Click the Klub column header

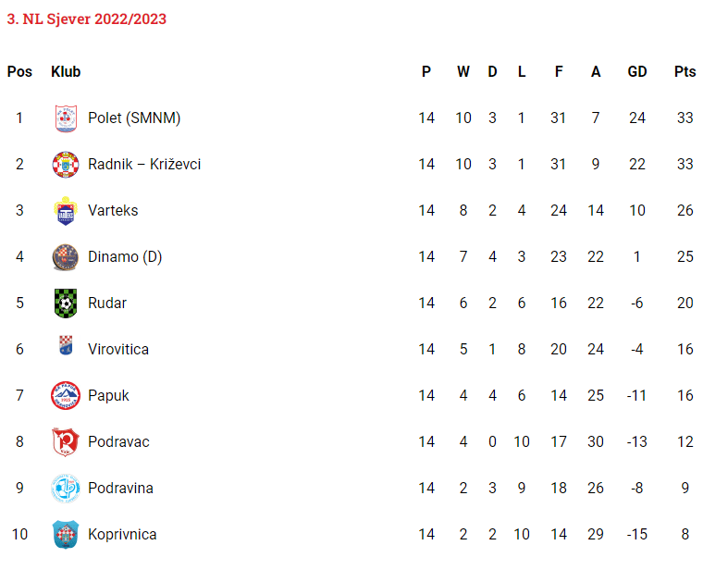tap(66, 71)
